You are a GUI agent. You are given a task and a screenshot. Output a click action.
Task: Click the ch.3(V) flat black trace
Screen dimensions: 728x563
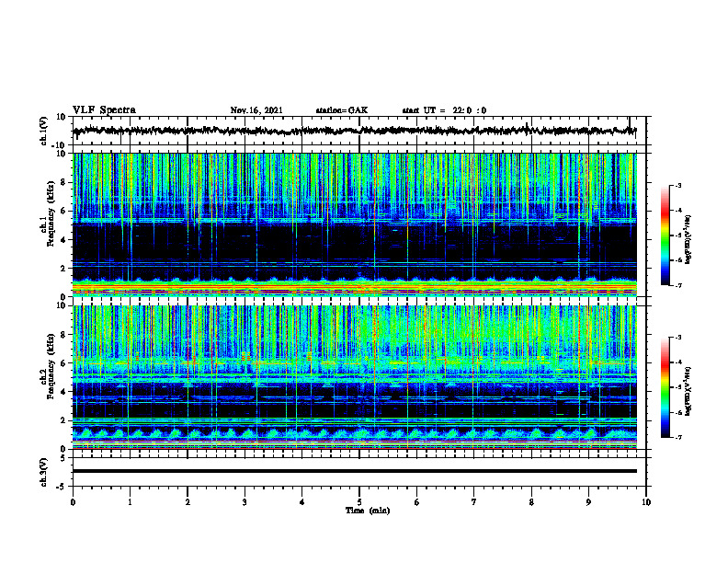[x=355, y=471]
